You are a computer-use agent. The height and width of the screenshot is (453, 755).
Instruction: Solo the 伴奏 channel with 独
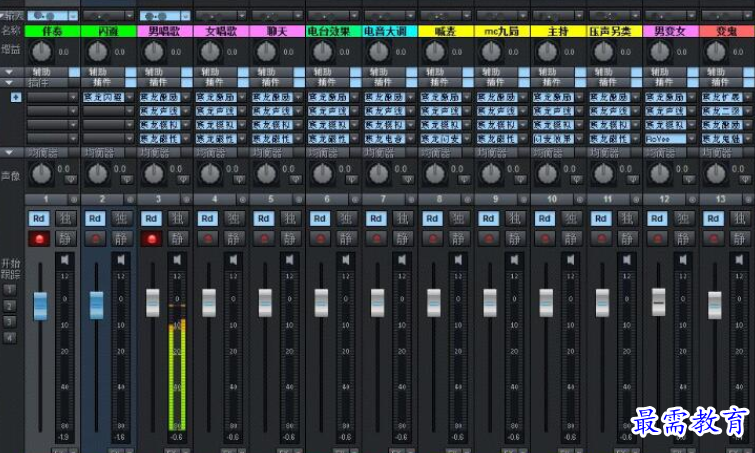[x=65, y=219]
